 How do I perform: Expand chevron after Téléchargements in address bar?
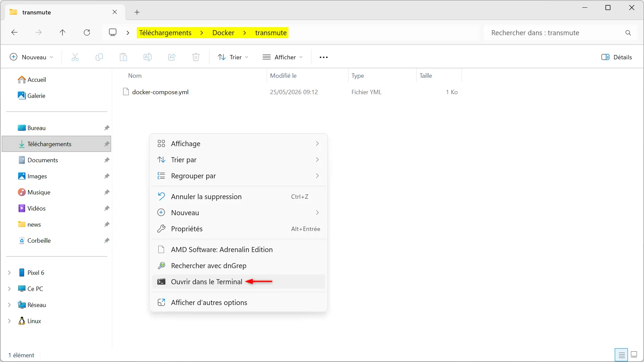202,33
